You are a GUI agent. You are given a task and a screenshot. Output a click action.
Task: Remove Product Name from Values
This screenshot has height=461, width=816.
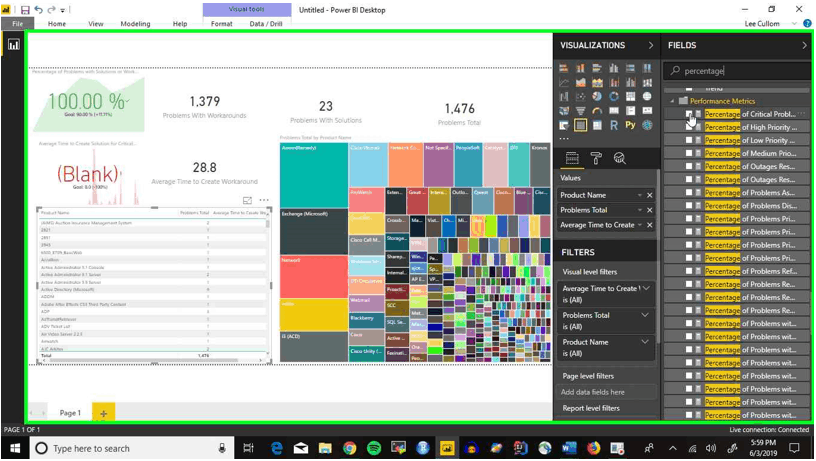[649, 195]
